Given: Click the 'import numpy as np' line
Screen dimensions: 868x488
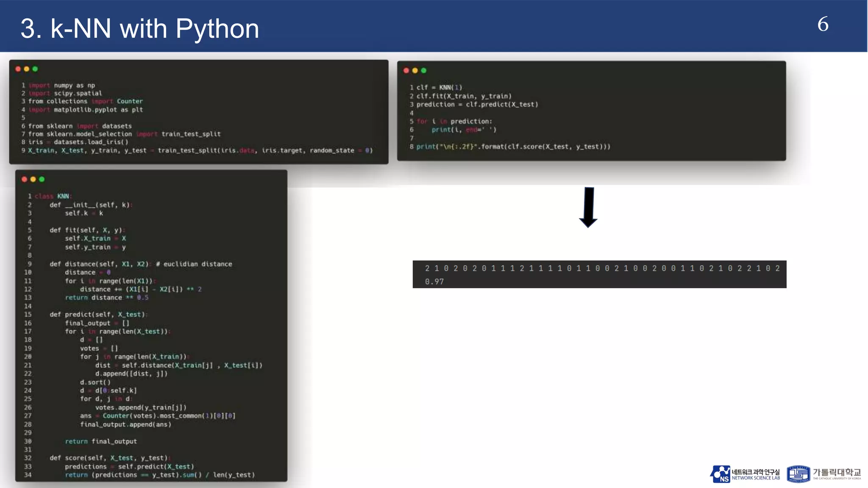Looking at the screenshot, I should 61,85.
